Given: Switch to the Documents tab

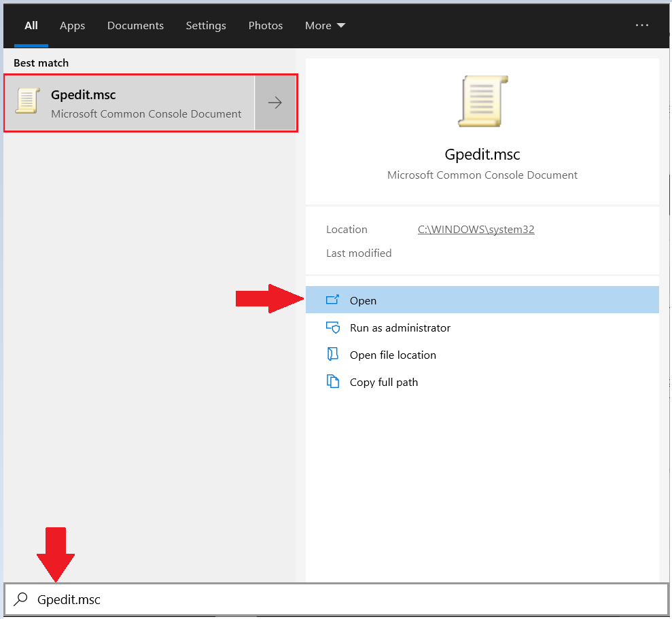Looking at the screenshot, I should 135,26.
